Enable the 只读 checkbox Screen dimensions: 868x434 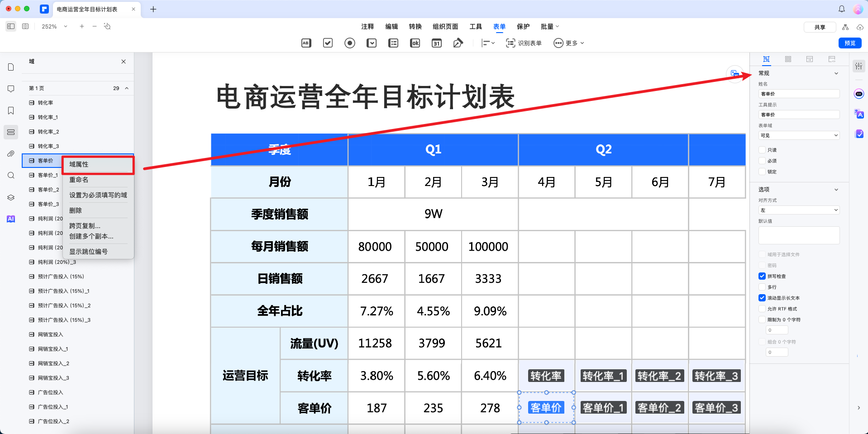click(762, 150)
